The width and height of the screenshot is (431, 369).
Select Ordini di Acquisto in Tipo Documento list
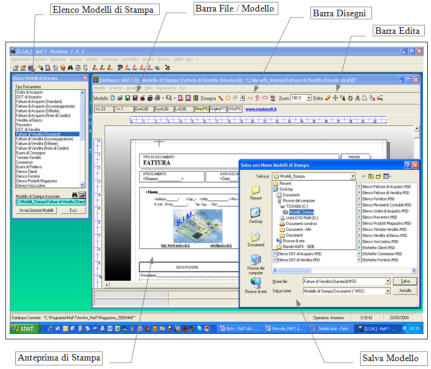29,92
